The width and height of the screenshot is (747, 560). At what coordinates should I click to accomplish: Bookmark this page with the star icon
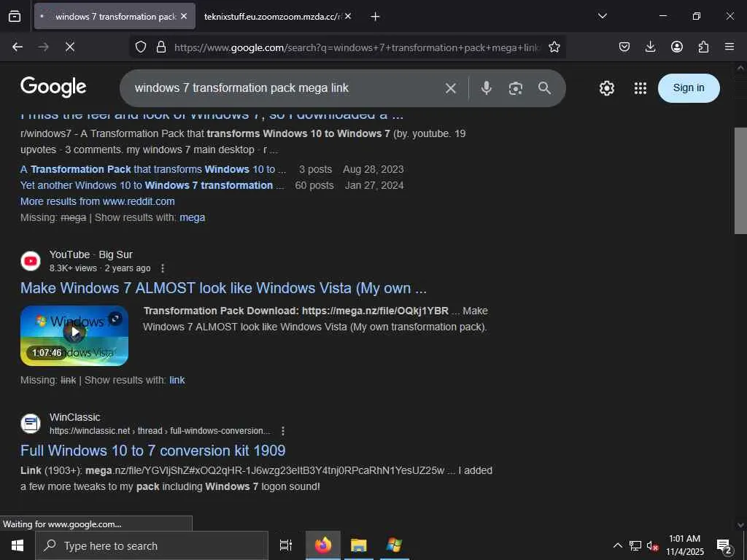point(554,47)
